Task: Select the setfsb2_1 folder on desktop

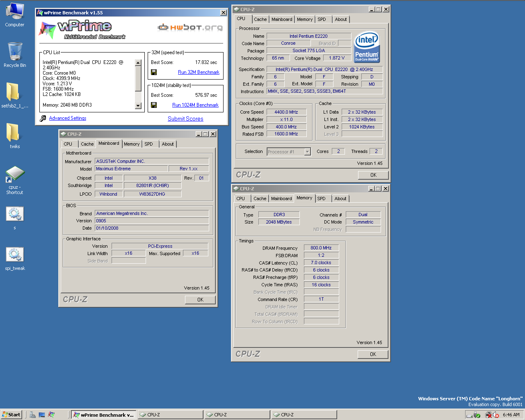Action: [x=15, y=95]
